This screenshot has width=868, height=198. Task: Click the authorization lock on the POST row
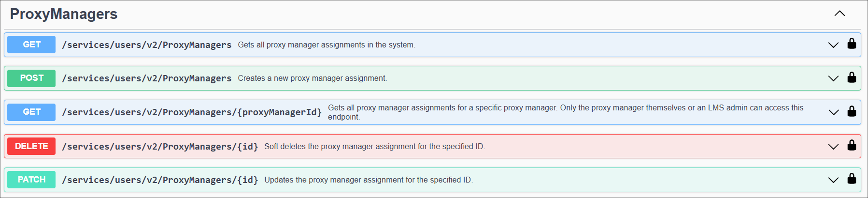tap(852, 77)
